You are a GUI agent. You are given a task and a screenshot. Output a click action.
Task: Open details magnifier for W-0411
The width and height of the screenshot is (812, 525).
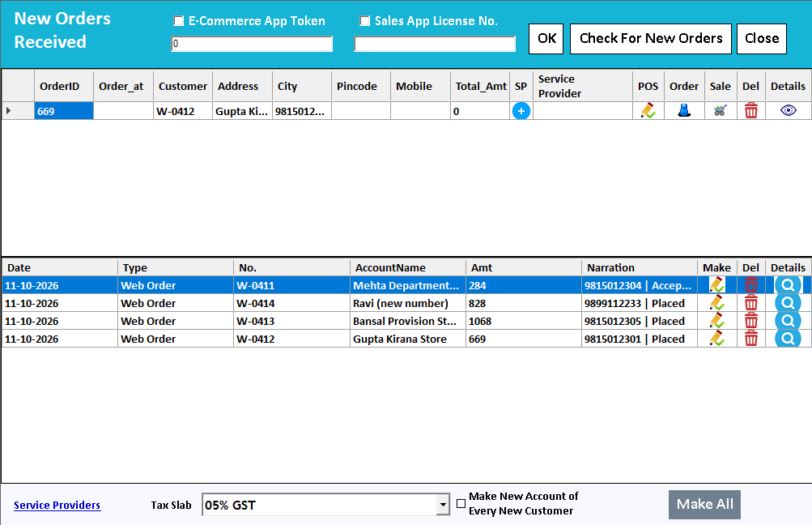[x=788, y=285]
